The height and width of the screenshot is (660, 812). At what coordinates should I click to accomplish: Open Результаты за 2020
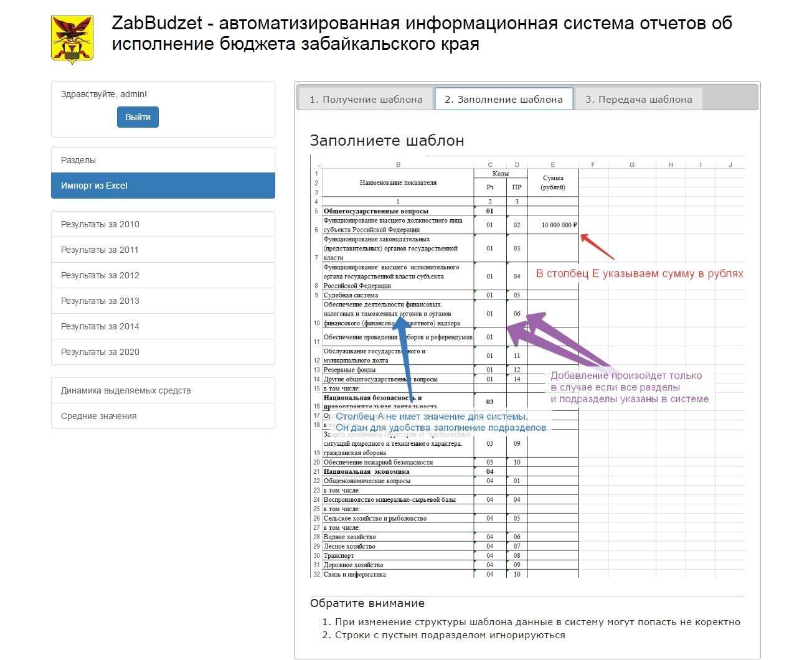(x=163, y=352)
